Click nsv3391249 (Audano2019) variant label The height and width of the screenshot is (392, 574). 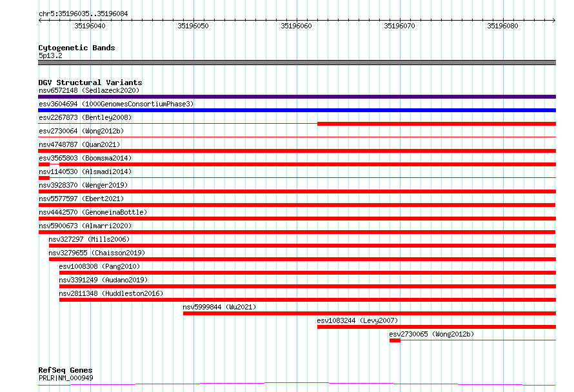coord(103,280)
